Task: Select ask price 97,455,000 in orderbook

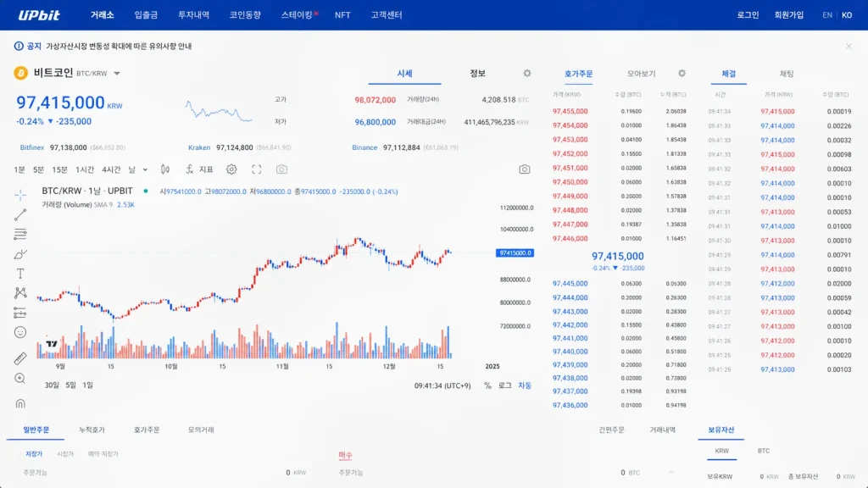Action: [x=570, y=111]
